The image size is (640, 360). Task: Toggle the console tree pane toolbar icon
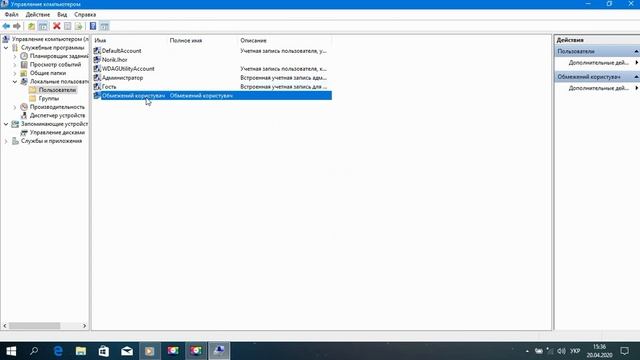43,26
